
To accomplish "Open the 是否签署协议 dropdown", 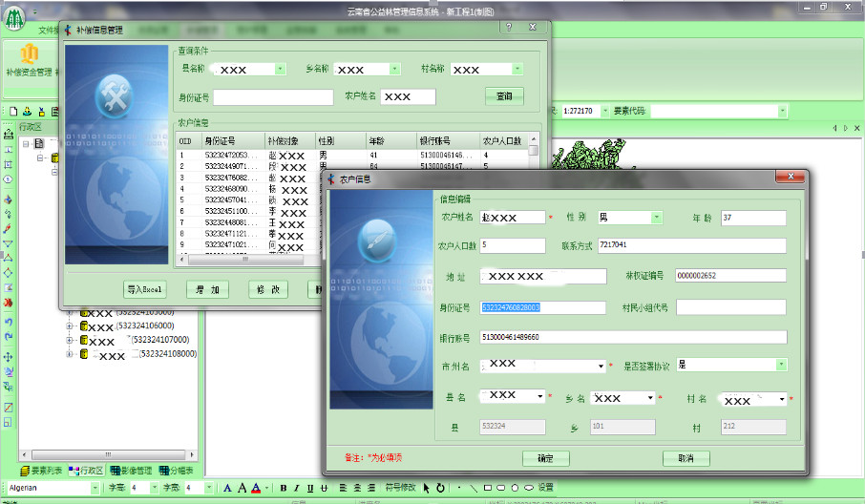I will [x=781, y=365].
